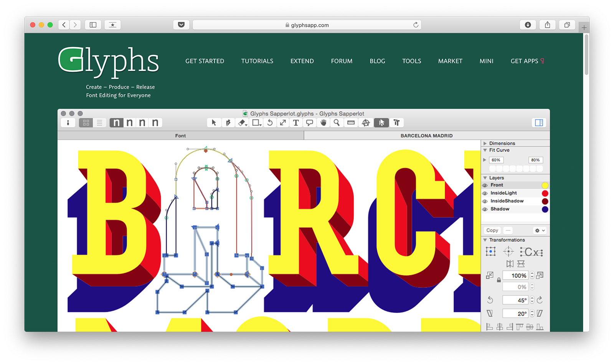Choose the Eraser tool

(242, 123)
